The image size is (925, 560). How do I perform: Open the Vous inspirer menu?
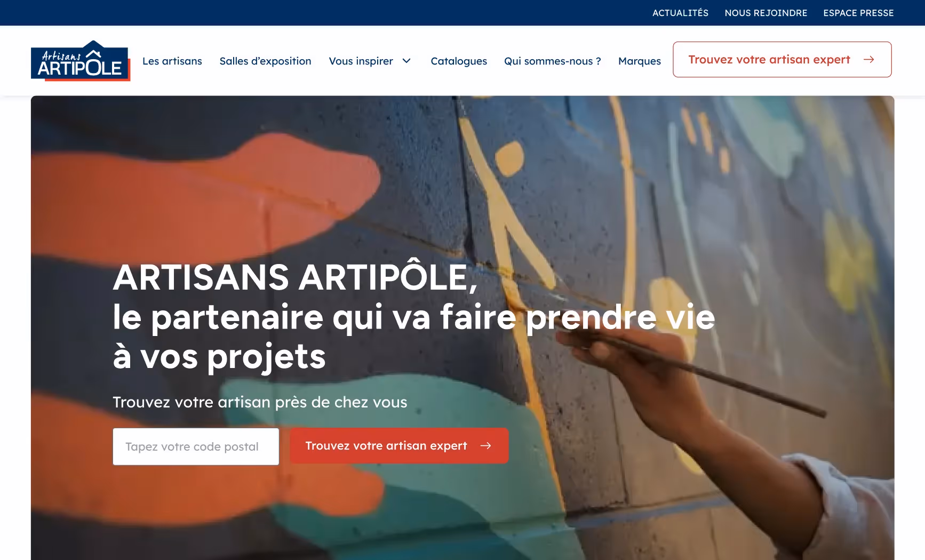pyautogui.click(x=361, y=61)
